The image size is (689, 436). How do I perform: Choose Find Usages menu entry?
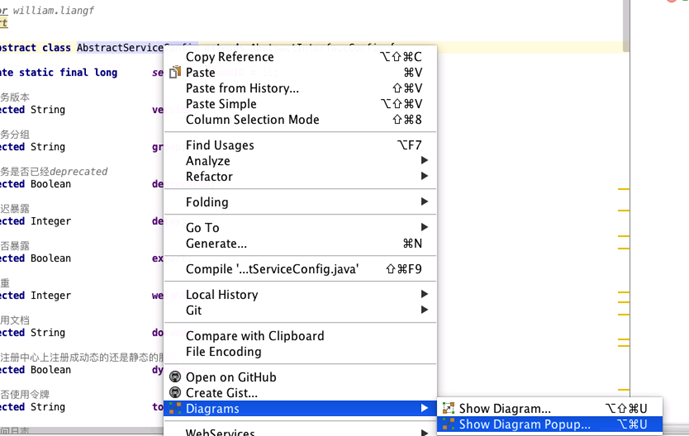[x=220, y=145]
